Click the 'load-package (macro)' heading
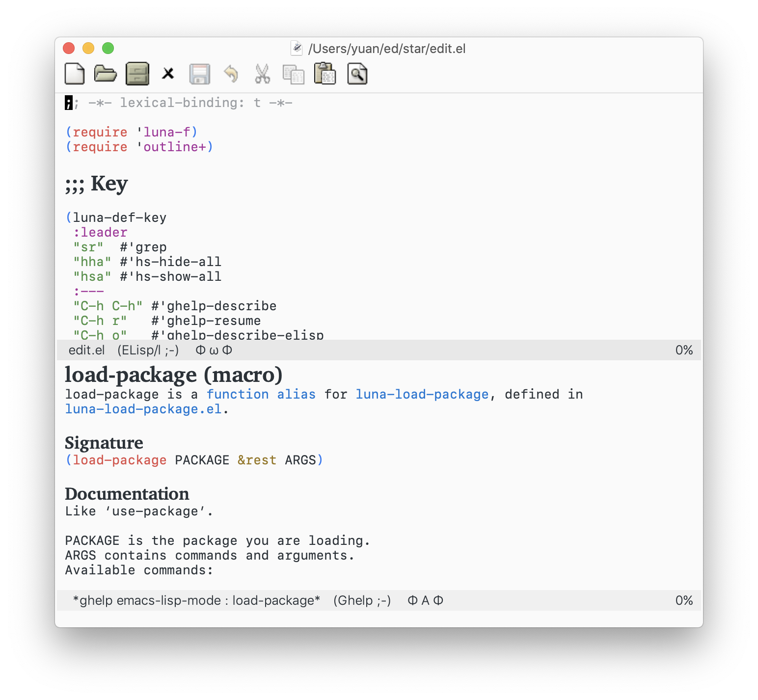Screen dimensions: 758x700 174,375
